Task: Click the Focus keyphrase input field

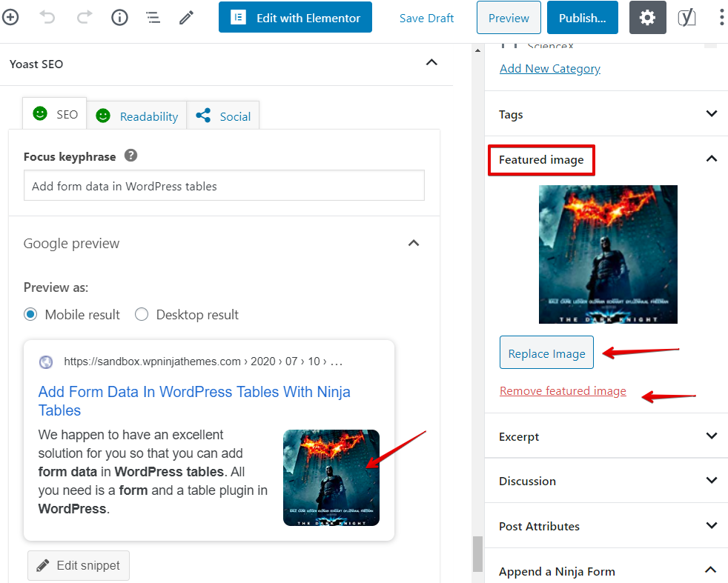Action: tap(224, 185)
